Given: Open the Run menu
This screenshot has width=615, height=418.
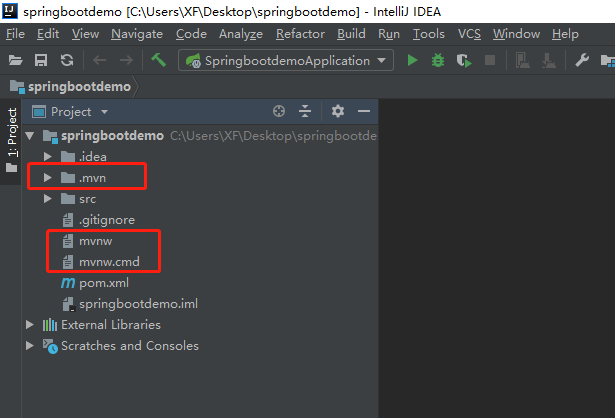Looking at the screenshot, I should tap(389, 34).
